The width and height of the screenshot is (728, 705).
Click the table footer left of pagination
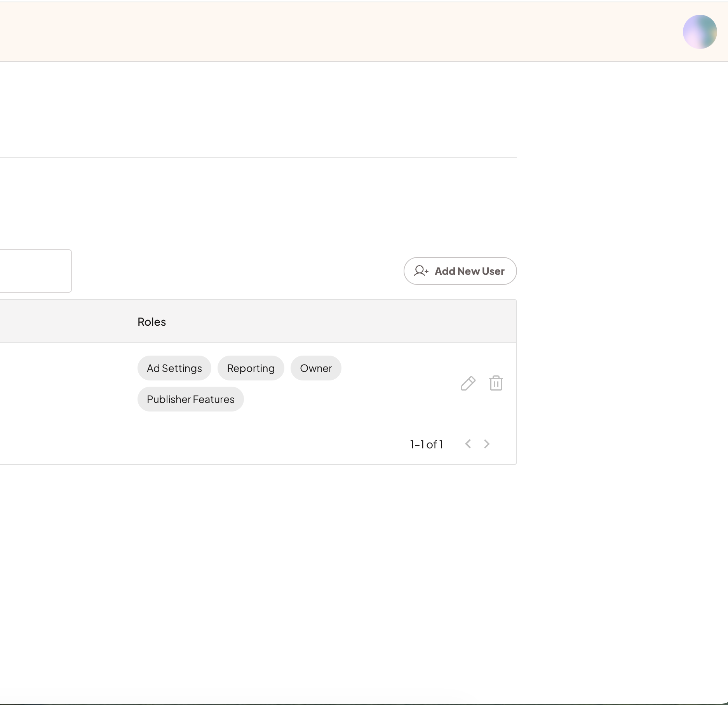[x=233, y=445]
